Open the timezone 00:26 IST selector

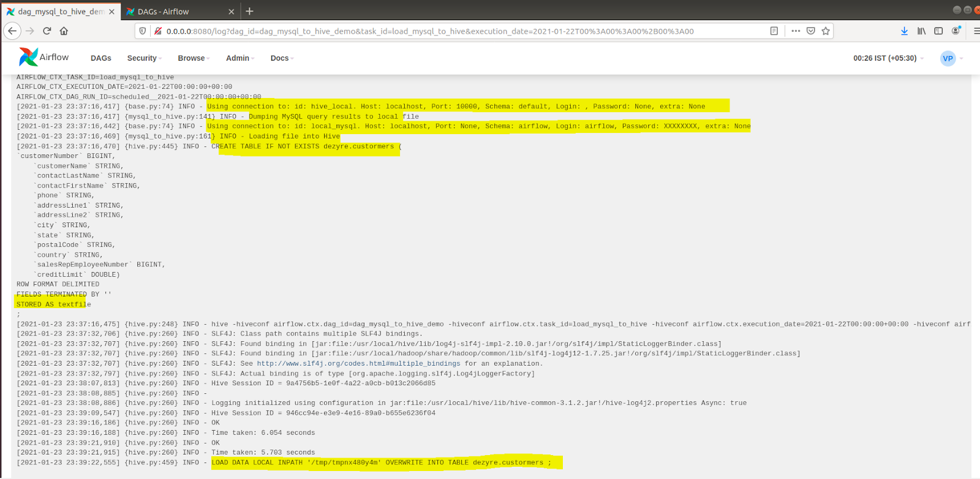tap(888, 58)
